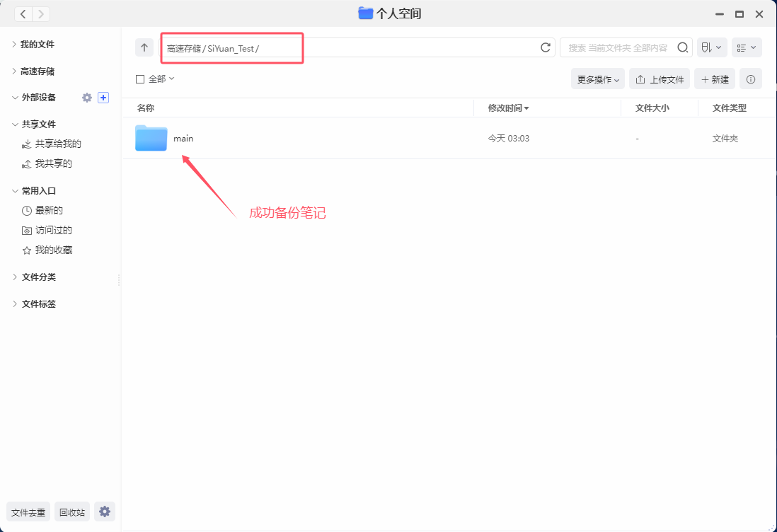
Task: Open the main folder icon
Action: [x=151, y=138]
